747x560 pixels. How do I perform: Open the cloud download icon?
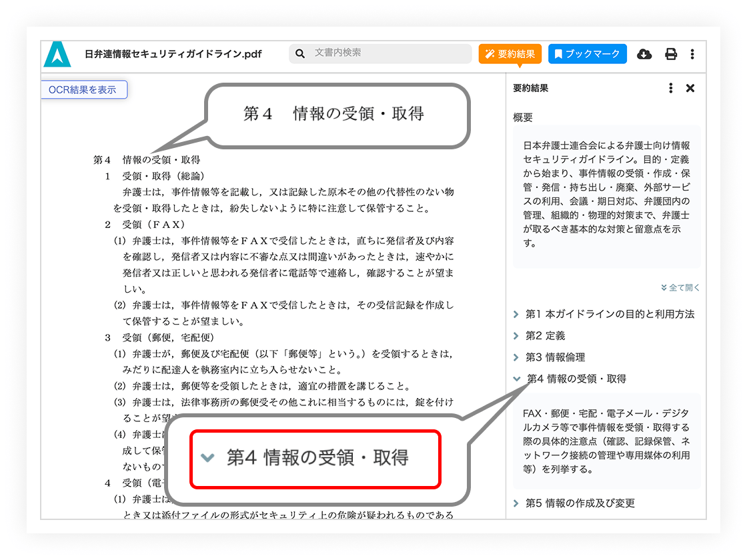pos(644,54)
